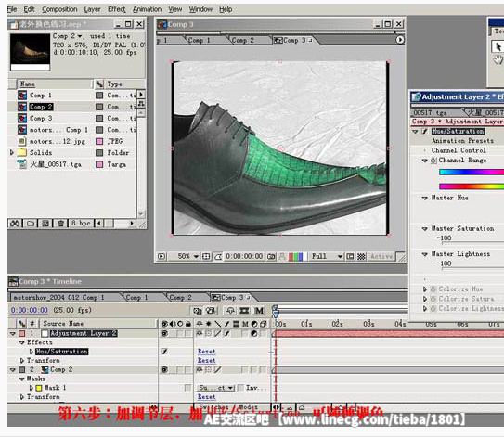Viewport: 504px width, 437px height.
Task: Open the Composition menu
Action: 59,9
